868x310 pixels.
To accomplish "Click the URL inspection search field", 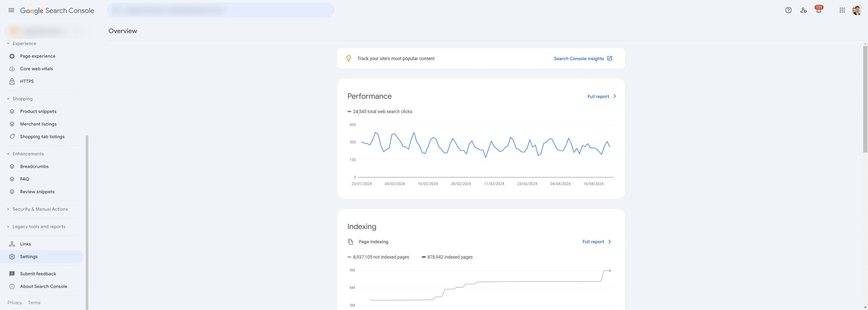I will 220,10.
